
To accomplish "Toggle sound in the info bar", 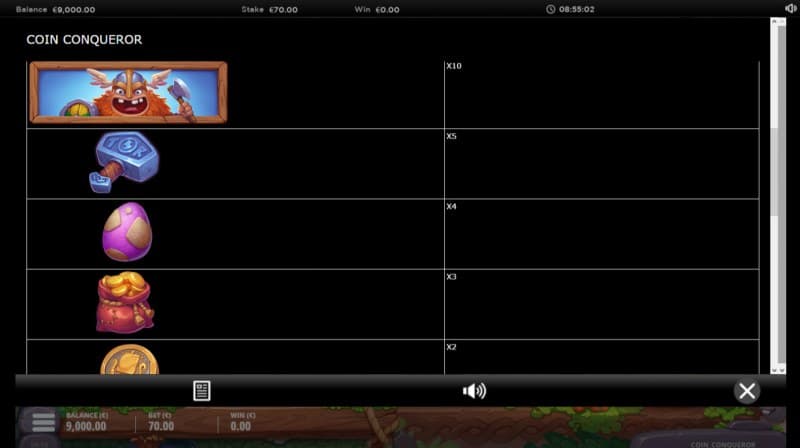I will [x=474, y=391].
